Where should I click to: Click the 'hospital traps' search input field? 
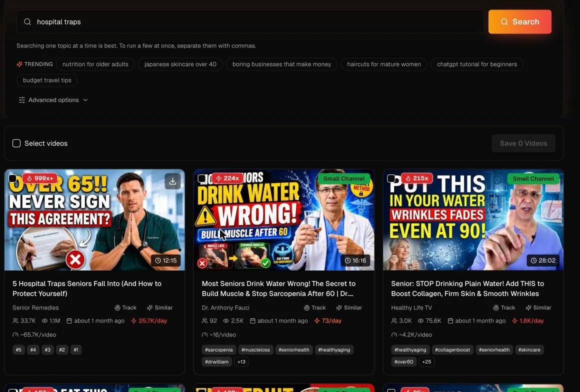tap(250, 22)
